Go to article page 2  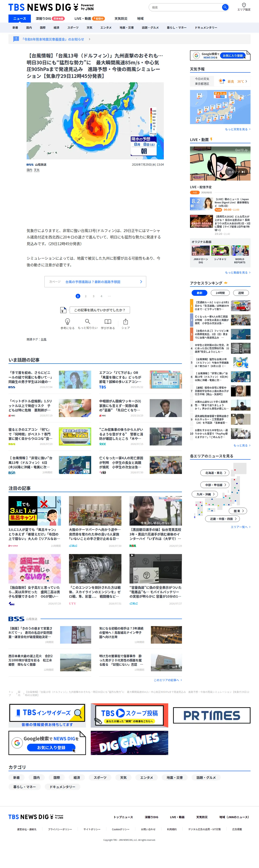point(86,296)
